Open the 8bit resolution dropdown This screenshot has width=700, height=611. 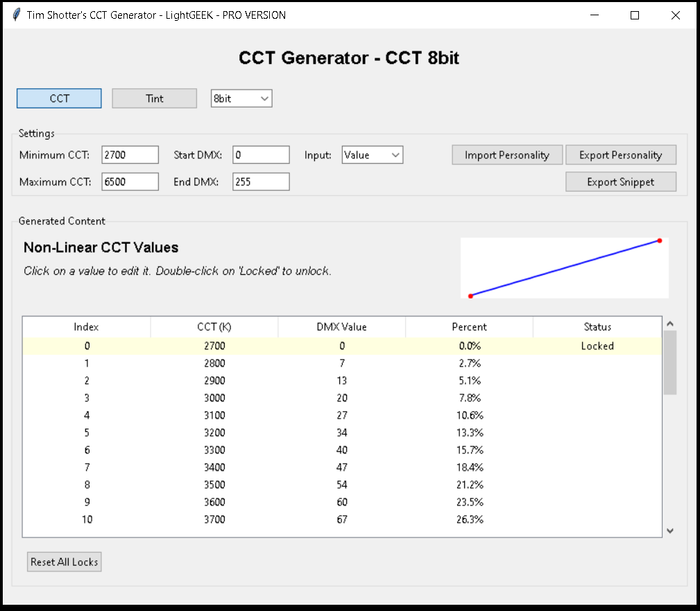(x=241, y=99)
